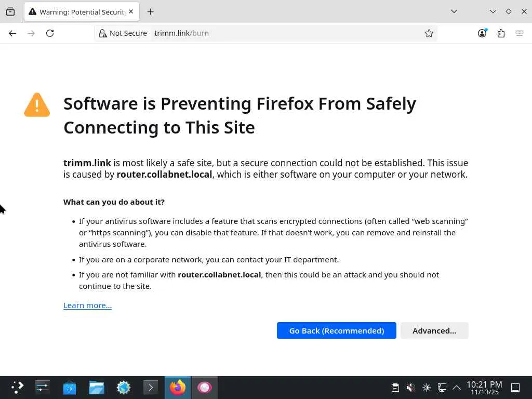Reload the current page

(x=50, y=33)
